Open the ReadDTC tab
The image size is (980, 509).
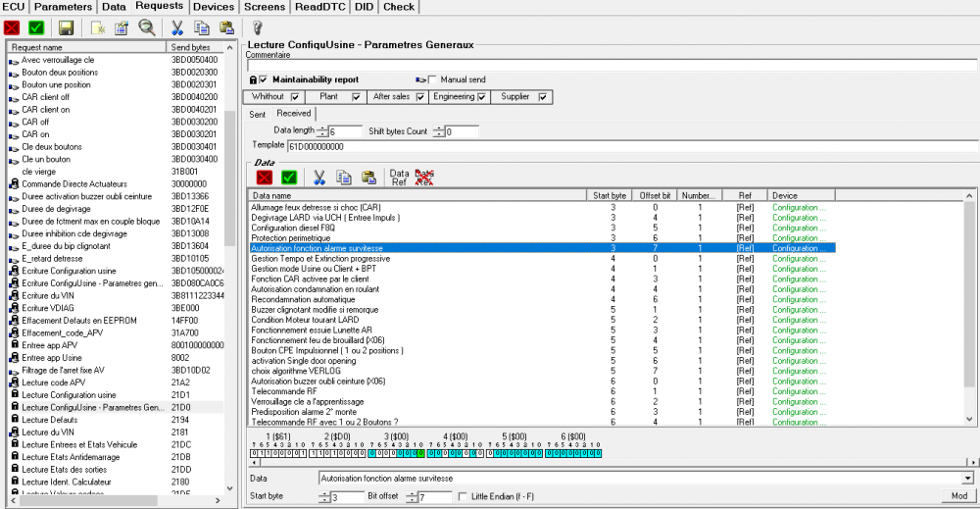pos(320,7)
